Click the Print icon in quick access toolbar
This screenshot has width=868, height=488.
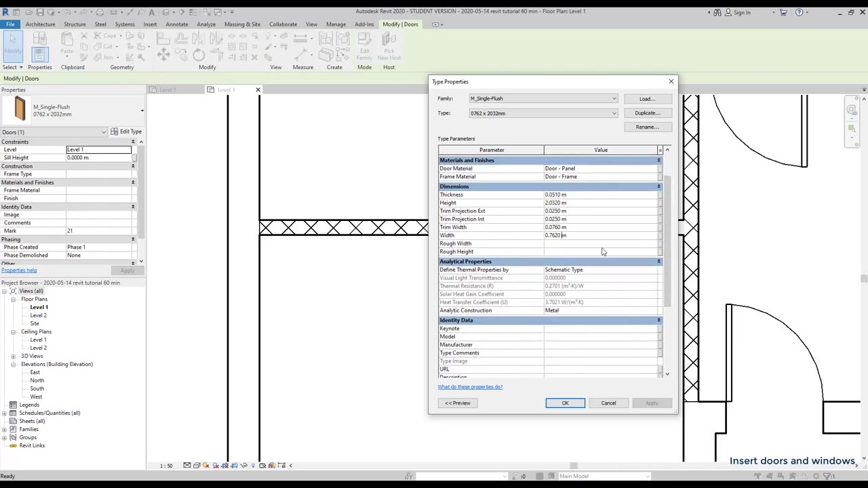coord(100,12)
